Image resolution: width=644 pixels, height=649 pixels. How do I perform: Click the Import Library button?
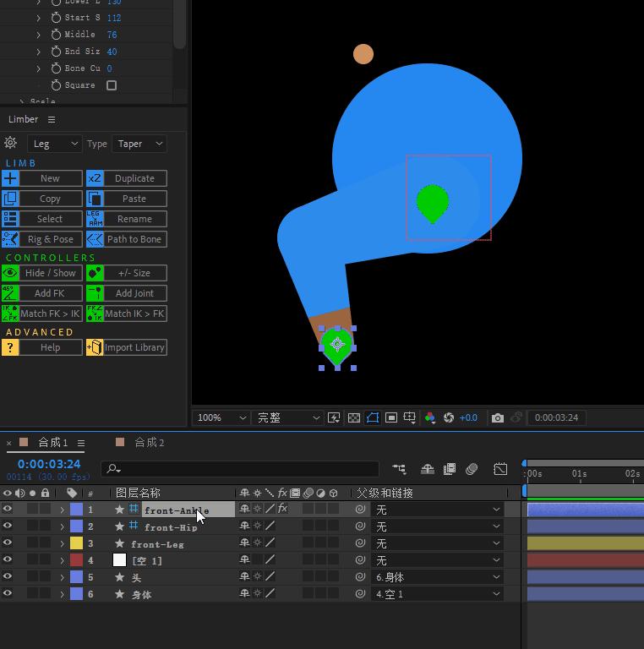pyautogui.click(x=134, y=347)
